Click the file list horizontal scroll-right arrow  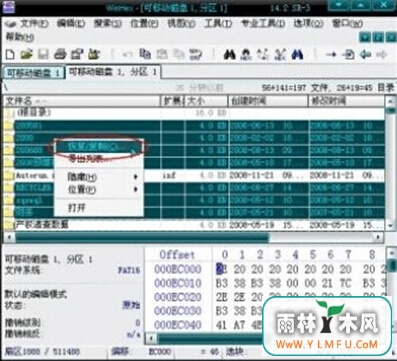(x=378, y=237)
